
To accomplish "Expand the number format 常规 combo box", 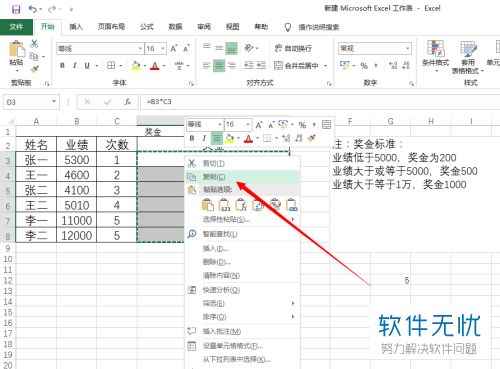I will pyautogui.click(x=408, y=48).
